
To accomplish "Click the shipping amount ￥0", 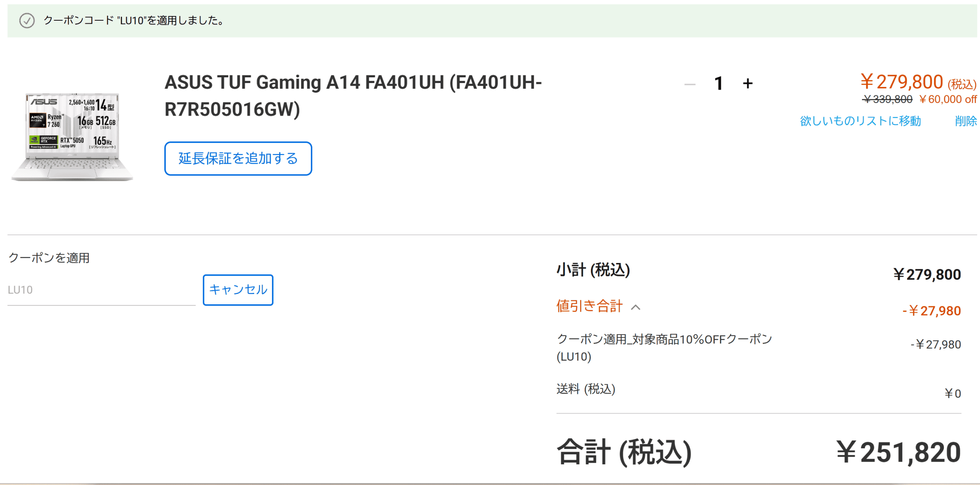I will [x=952, y=394].
